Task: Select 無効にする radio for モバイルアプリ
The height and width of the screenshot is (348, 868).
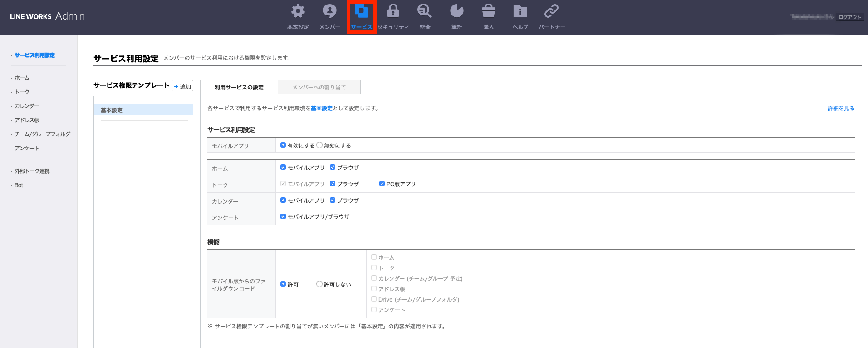Action: [319, 145]
